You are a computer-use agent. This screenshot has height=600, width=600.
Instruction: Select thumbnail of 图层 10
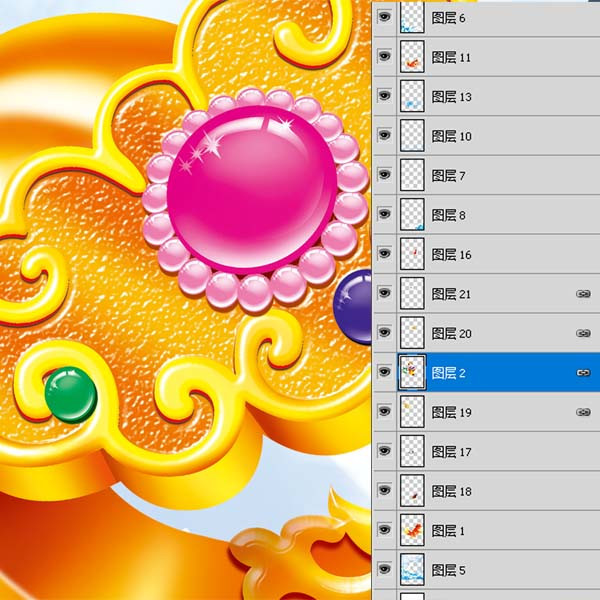click(412, 135)
